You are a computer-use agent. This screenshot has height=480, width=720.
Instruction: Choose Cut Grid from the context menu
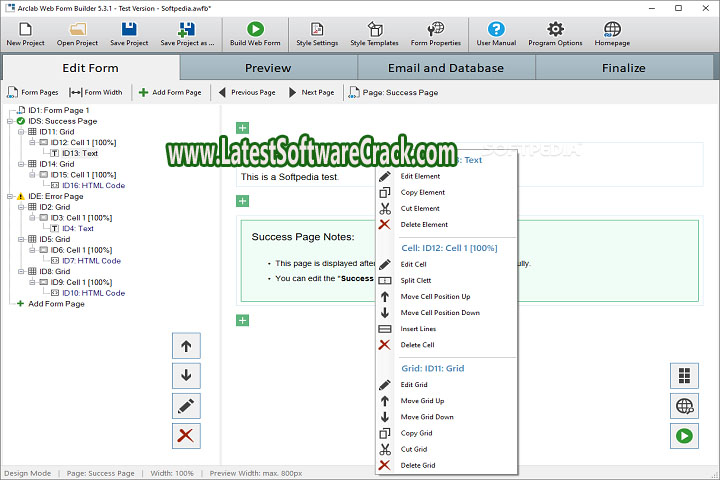[x=446, y=449]
